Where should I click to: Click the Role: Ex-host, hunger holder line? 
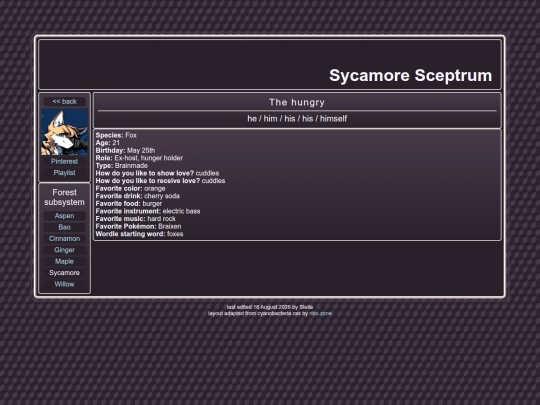tap(139, 158)
